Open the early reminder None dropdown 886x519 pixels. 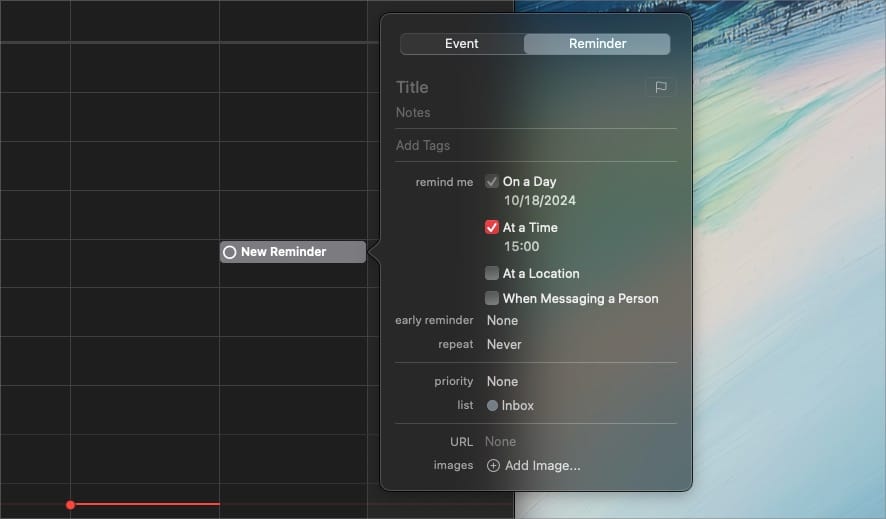(x=502, y=320)
